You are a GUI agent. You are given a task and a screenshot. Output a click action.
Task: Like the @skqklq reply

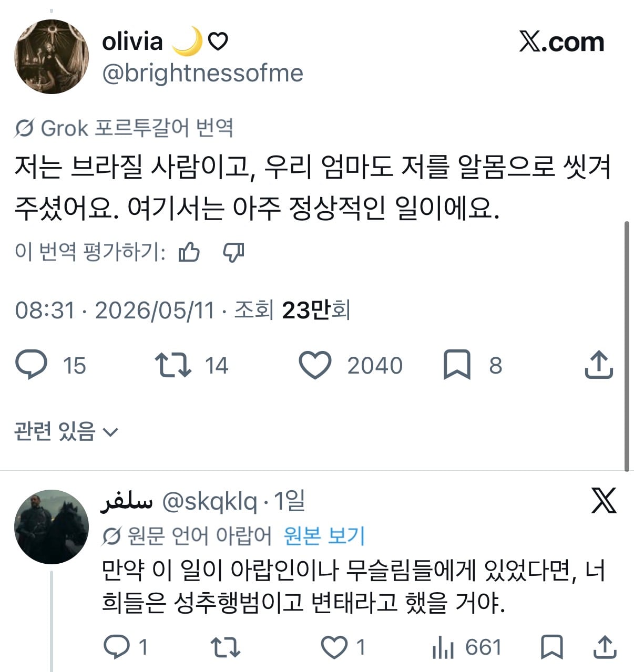pyautogui.click(x=334, y=647)
